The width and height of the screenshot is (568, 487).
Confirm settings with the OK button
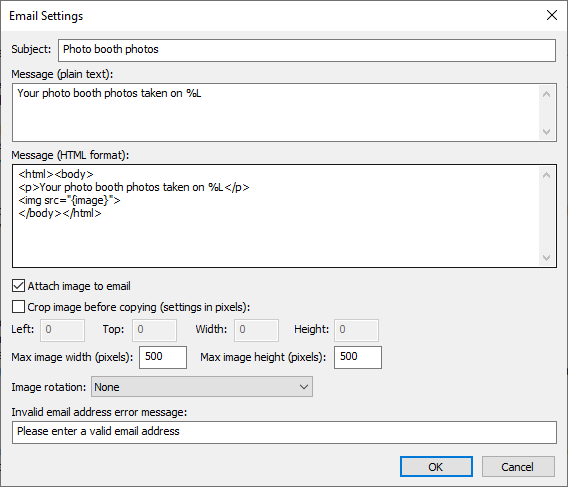click(x=436, y=467)
